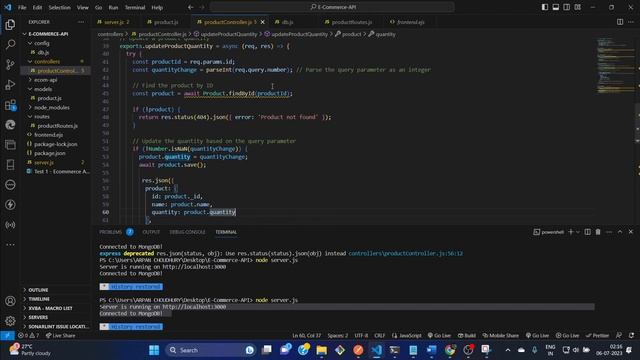Screen dimensions: 640x360
Task: Open Thunder Client lightning icon
Action: pyautogui.click(x=10, y=204)
